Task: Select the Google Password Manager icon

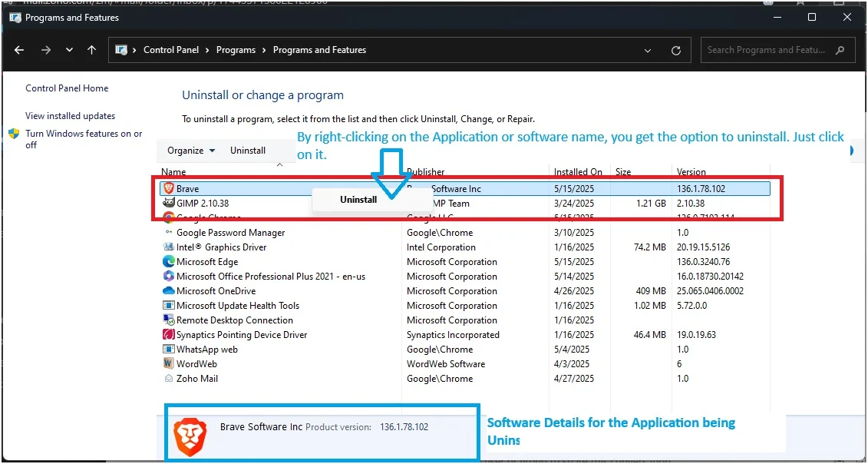Action: (169, 232)
